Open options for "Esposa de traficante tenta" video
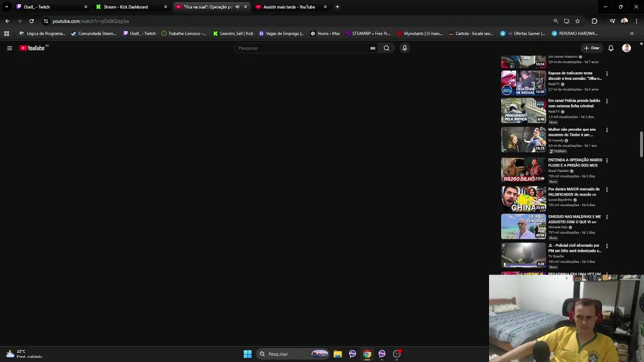 point(607,74)
